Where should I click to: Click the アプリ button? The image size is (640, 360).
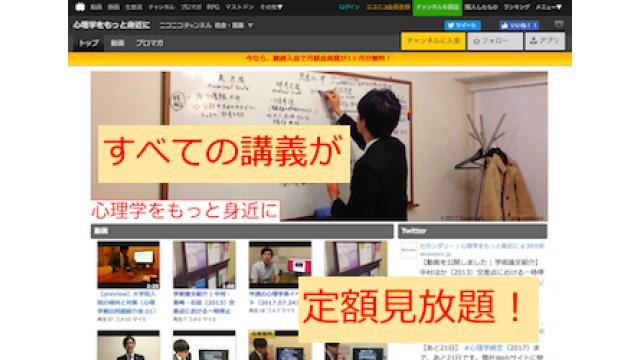point(545,41)
